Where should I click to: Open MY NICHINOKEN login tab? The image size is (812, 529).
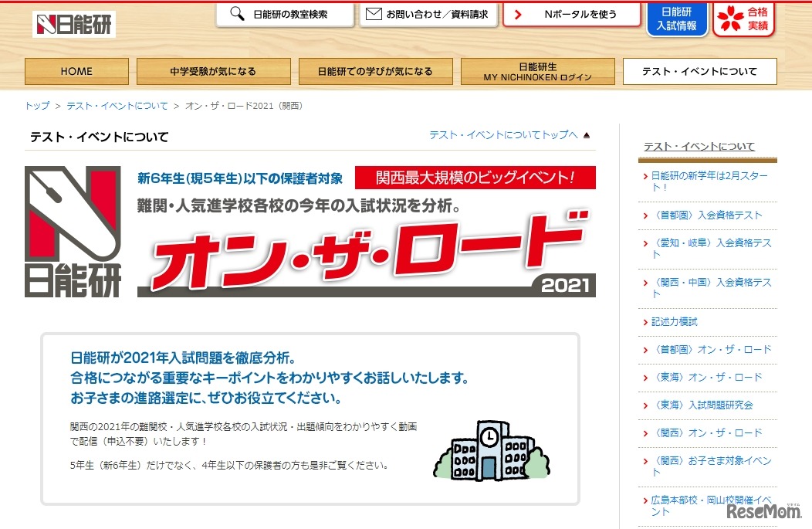(537, 72)
